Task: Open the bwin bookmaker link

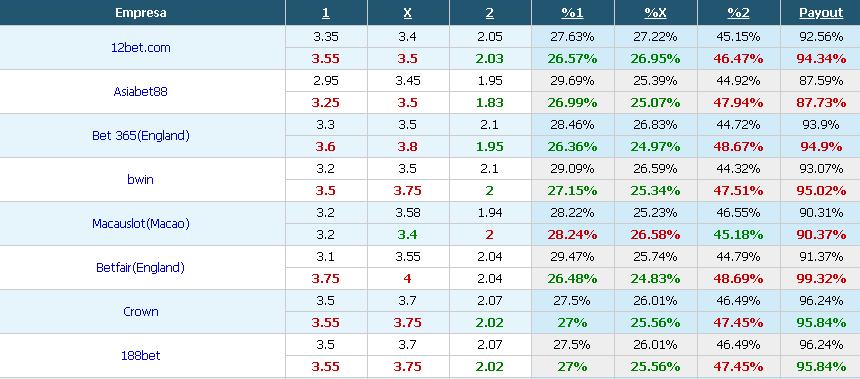Action: pos(140,179)
